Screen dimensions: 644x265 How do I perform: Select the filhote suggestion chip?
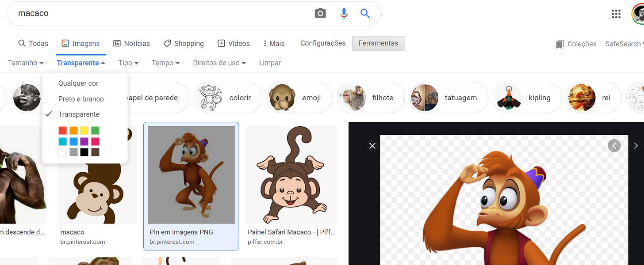pyautogui.click(x=371, y=98)
